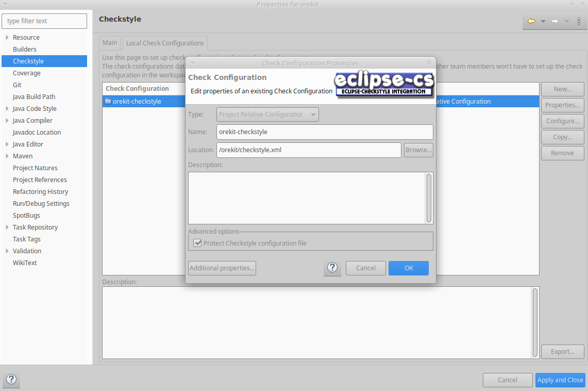Viewport: 588px width, 391px height.
Task: Select the Local Check Configurations tab
Action: 164,43
